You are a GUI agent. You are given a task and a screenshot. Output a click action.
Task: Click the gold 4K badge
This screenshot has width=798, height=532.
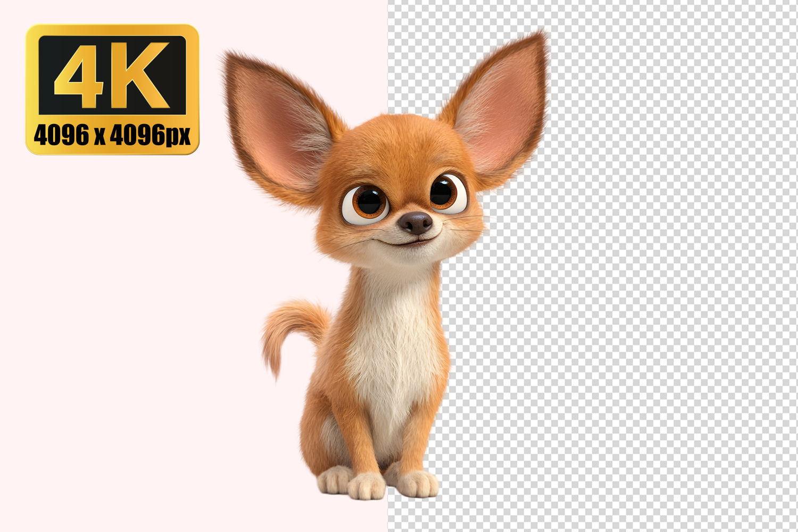coord(112,89)
